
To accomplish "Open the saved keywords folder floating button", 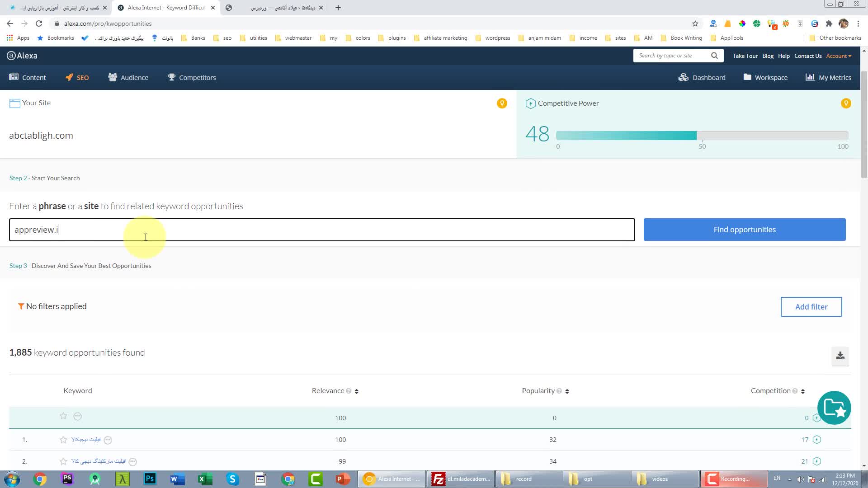I will (834, 408).
